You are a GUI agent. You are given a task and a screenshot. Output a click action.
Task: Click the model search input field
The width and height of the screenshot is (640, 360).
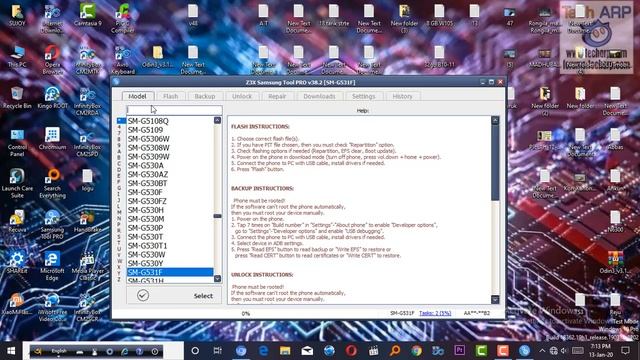[175, 110]
